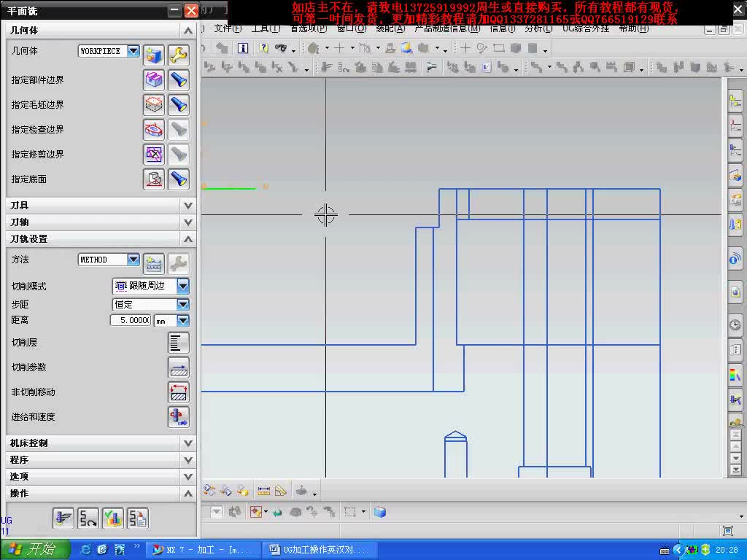Screen dimensions: 747x560
Task: Click the select icon for 指定部件边界
Action: click(153, 80)
